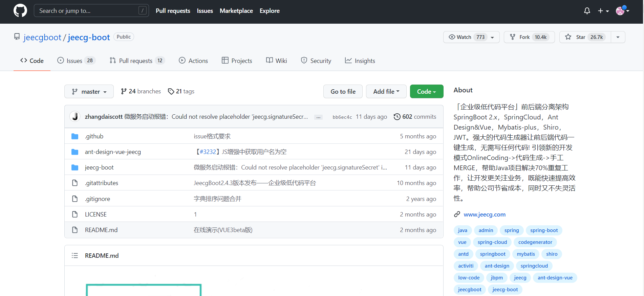Select the low-code topic tag
644x296 pixels.
click(469, 278)
